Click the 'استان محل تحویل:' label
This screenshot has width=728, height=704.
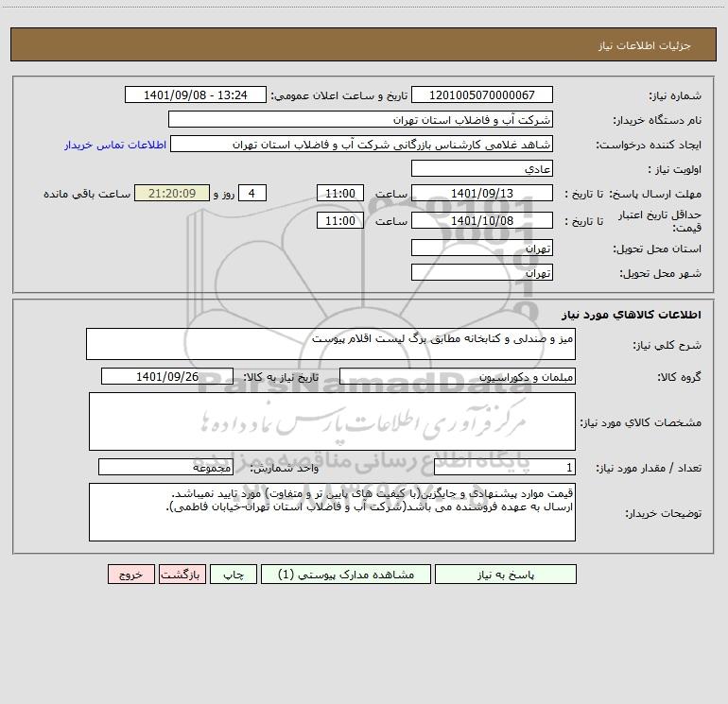657,249
